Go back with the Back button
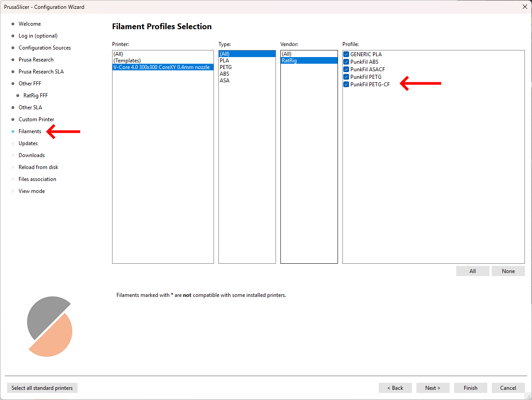532x400 pixels. (395, 388)
